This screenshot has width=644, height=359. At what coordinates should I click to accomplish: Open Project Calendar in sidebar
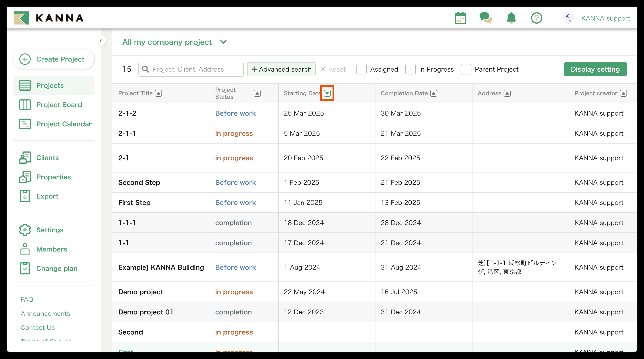coord(64,124)
